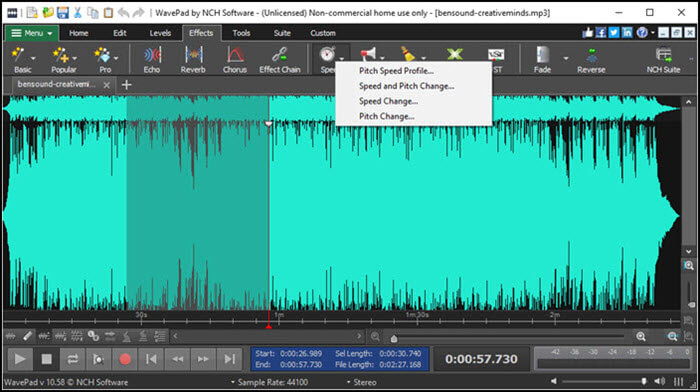Open the Pro effects wand icon

point(102,55)
